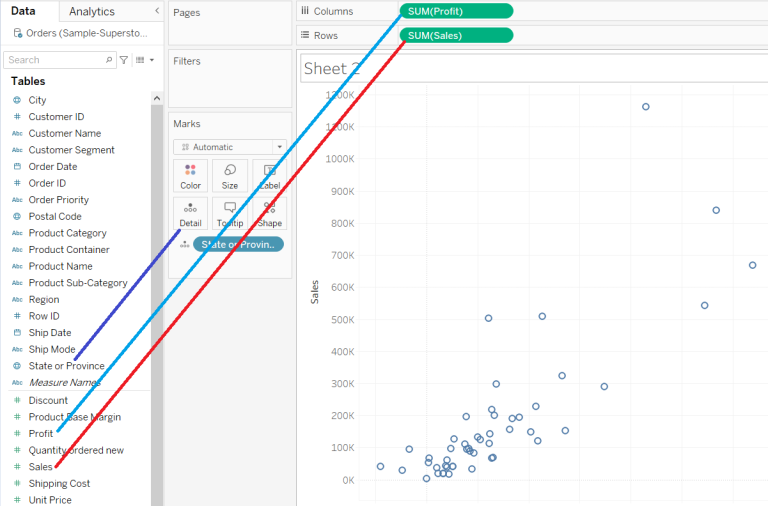
Task: Select the Region field
Action: [44, 300]
